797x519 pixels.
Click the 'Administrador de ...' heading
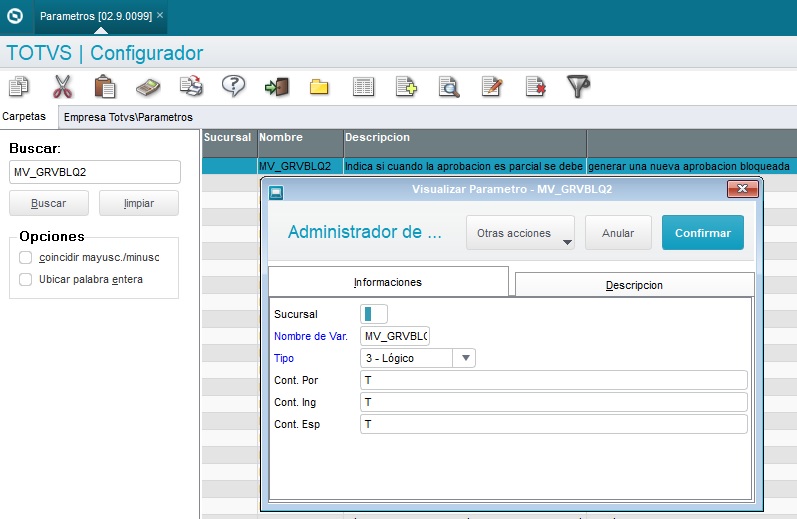point(365,232)
